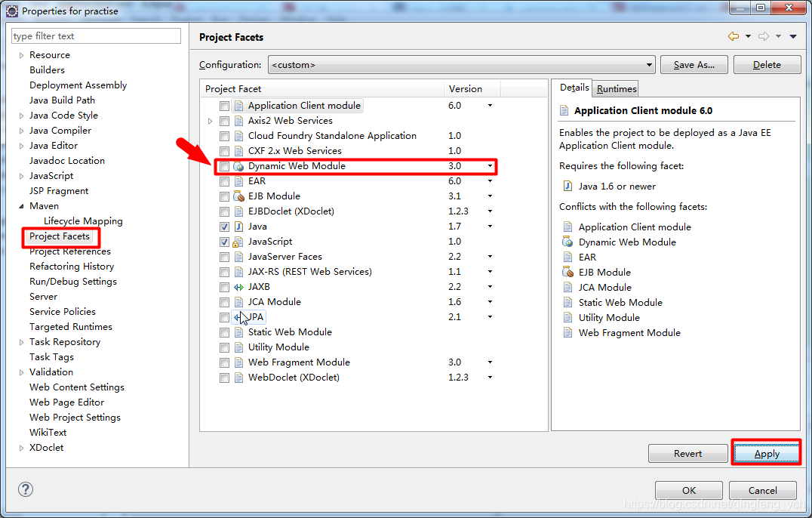Expand the Axis2 Web Services facet
This screenshot has width=812, height=518.
(x=210, y=121)
